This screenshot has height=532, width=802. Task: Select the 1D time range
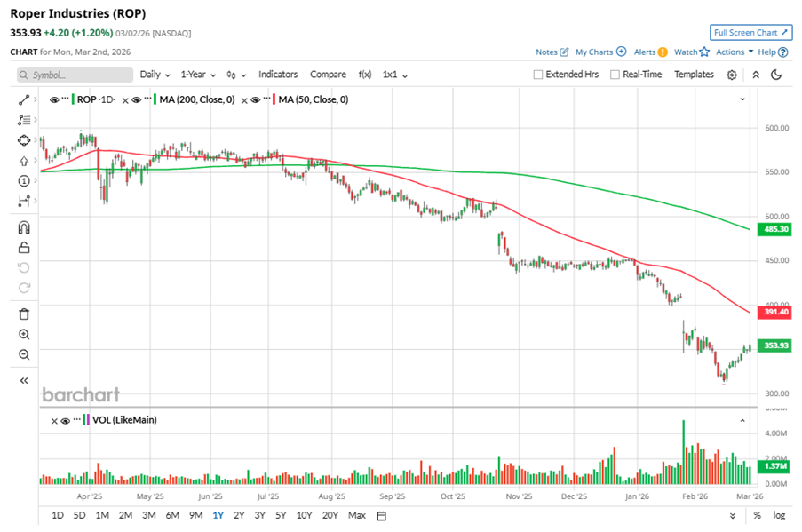(57, 516)
